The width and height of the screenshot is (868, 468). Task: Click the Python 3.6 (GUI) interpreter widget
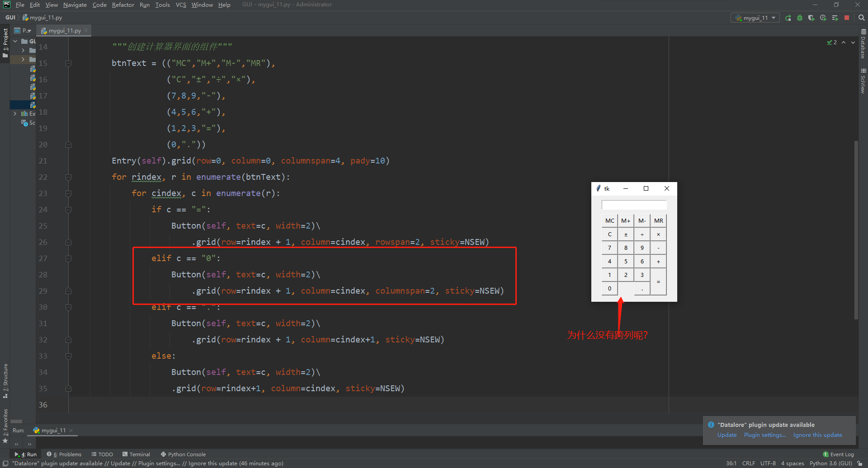click(830, 463)
